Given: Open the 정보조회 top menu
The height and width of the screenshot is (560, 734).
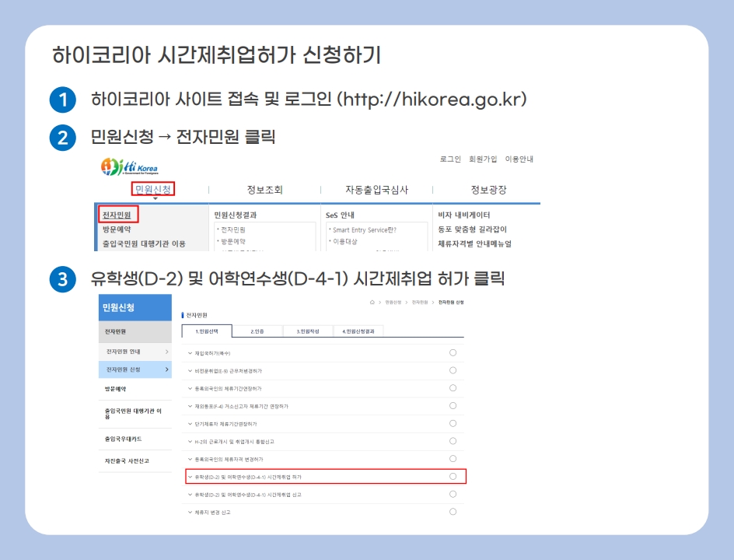Looking at the screenshot, I should 264,190.
